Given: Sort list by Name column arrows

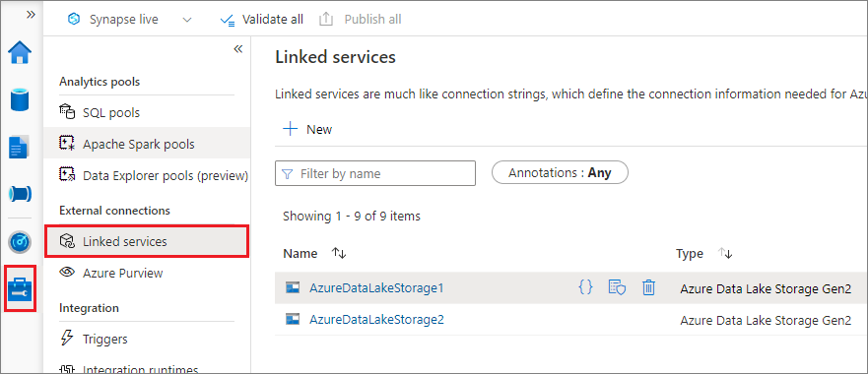Looking at the screenshot, I should tap(339, 253).
